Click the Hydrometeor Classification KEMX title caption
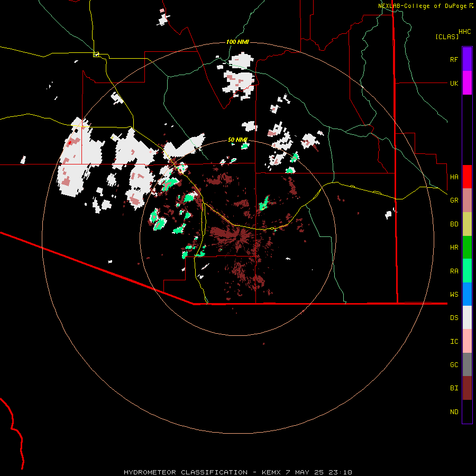Screen dimensions: 476x476 pos(237,472)
